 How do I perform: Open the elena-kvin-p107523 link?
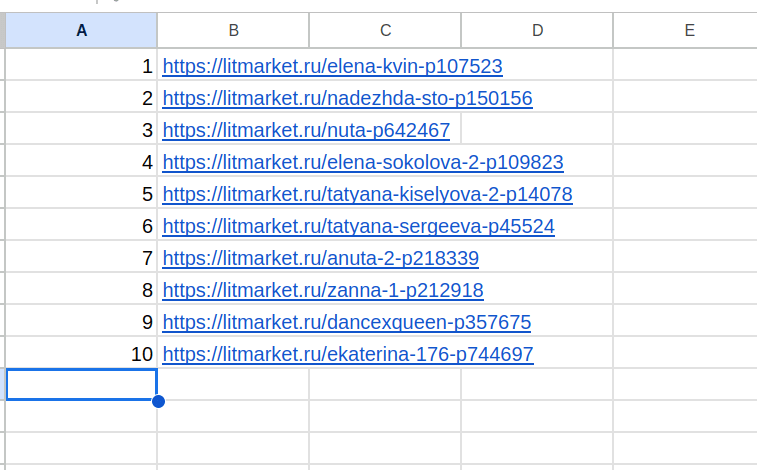tap(332, 67)
